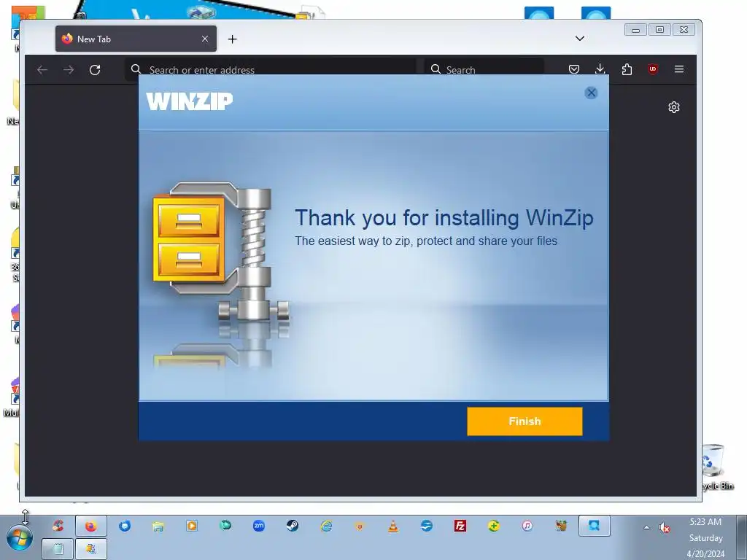Switch to Firefox taskbar button
Viewport: 747px width, 560px height.
[x=91, y=526]
